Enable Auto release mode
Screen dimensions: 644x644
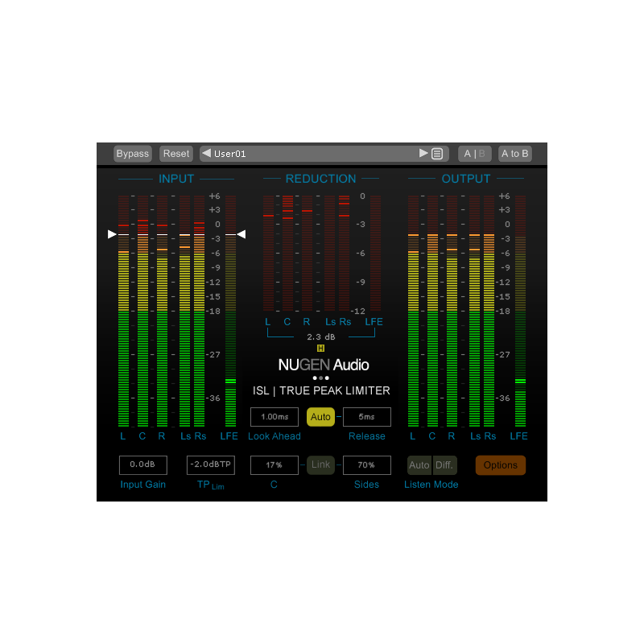point(320,417)
